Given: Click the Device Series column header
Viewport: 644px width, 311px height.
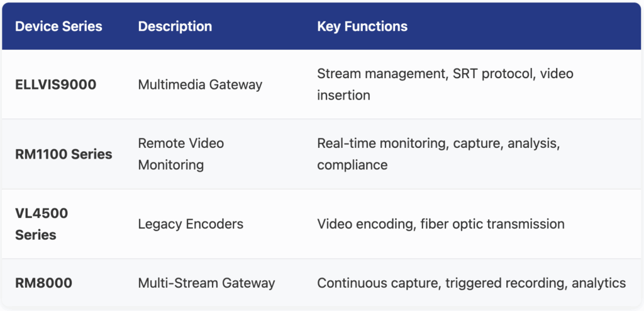Looking at the screenshot, I should pyautogui.click(x=58, y=26).
